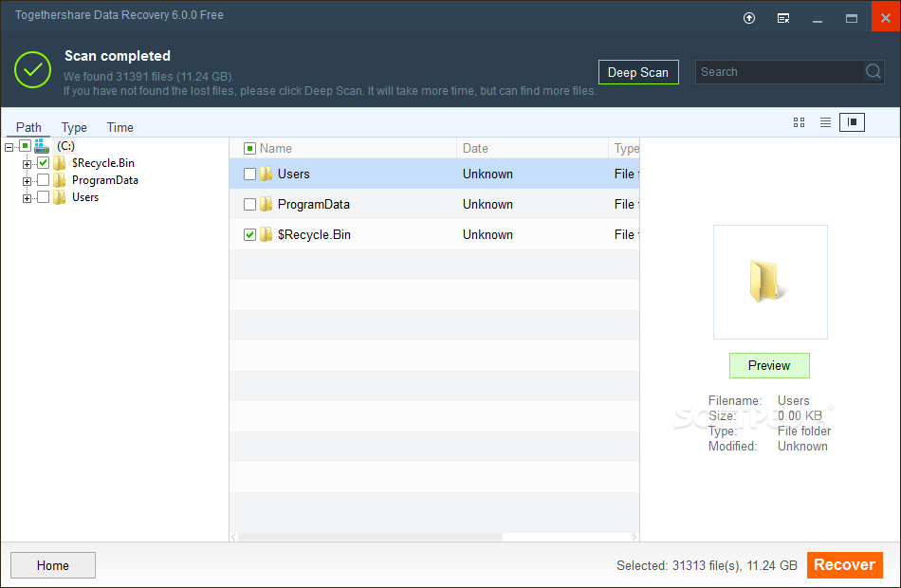Switch to the Type tab

74,127
